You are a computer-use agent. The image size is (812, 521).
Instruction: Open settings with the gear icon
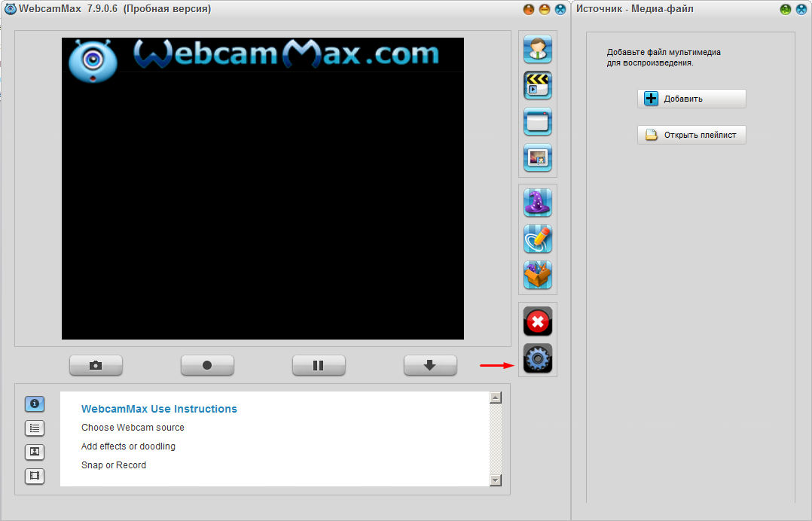tap(538, 358)
